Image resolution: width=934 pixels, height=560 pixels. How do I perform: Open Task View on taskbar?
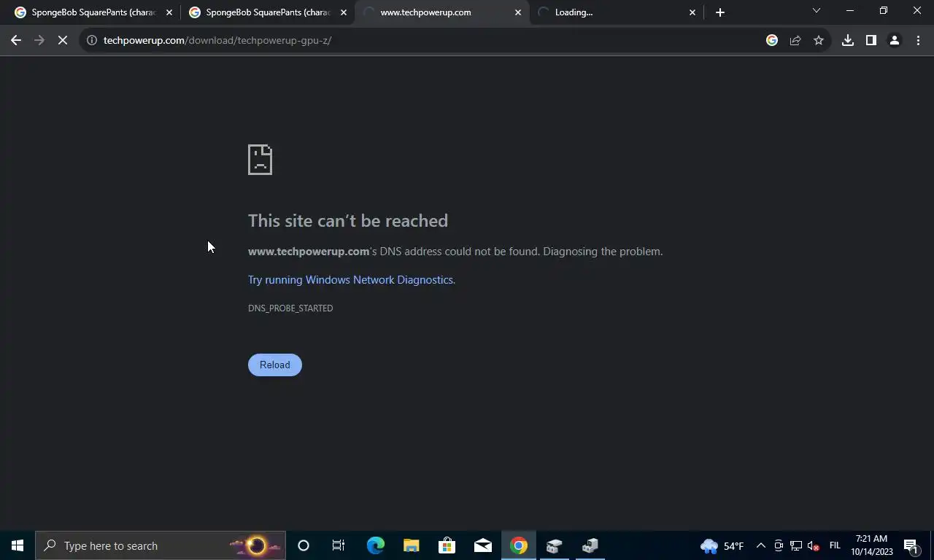pyautogui.click(x=339, y=545)
